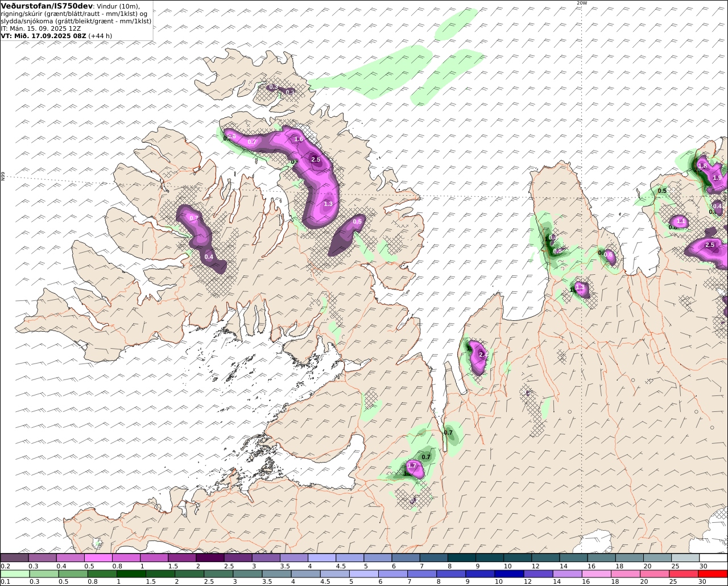This screenshot has height=586, width=728.
Task: Click the '1.6' precipitation value on the map
Action: 299,139
